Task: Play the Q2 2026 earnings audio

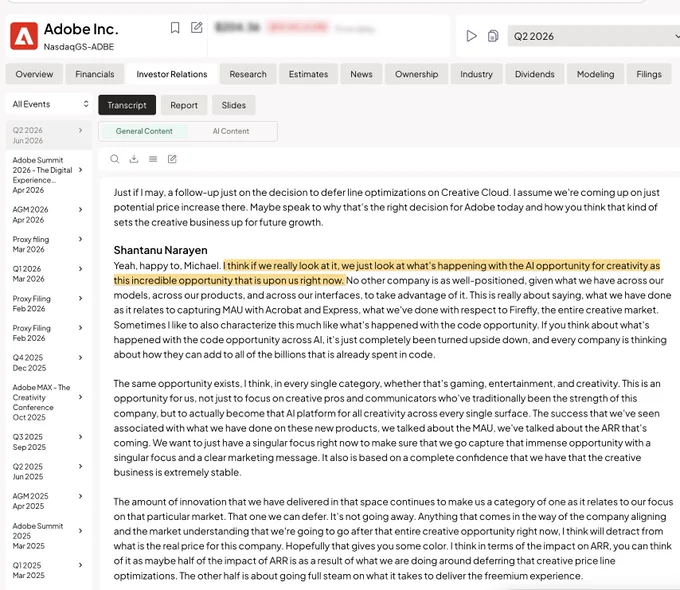Action: click(x=471, y=36)
